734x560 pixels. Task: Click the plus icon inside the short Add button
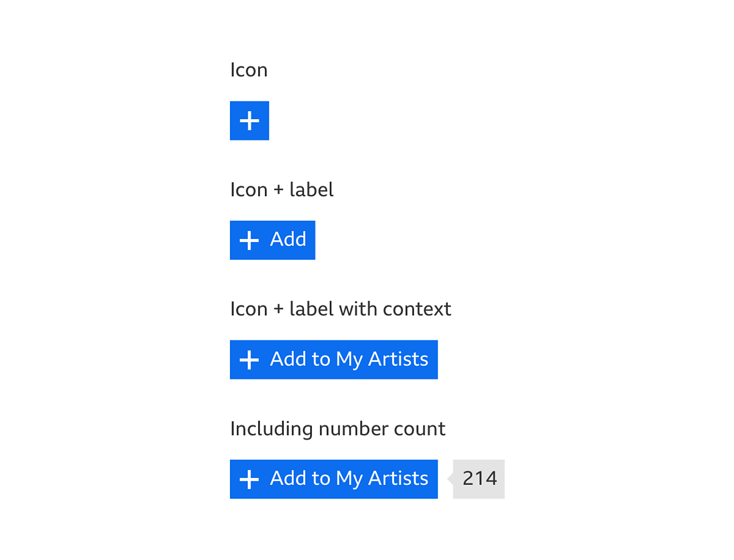(249, 240)
